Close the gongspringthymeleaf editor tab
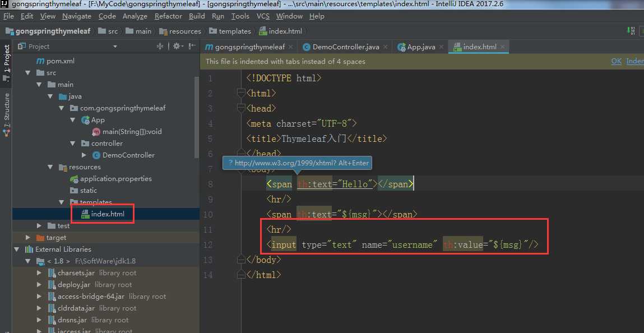Screen dimensions: 644x333 coord(291,47)
